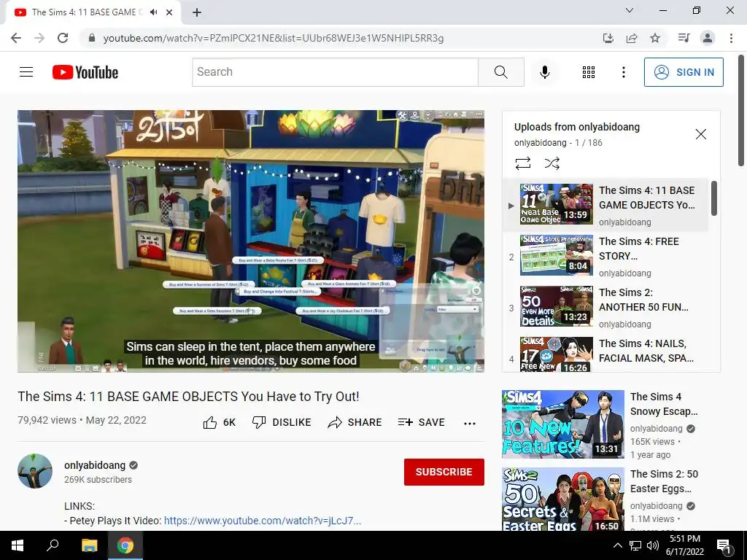The height and width of the screenshot is (560, 747).
Task: Toggle shuffle playlist
Action: click(x=551, y=163)
